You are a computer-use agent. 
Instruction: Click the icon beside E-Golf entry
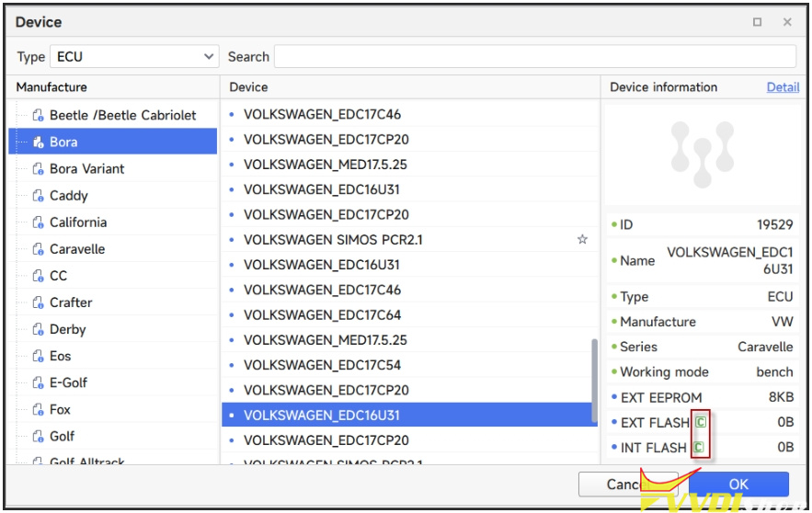38,383
